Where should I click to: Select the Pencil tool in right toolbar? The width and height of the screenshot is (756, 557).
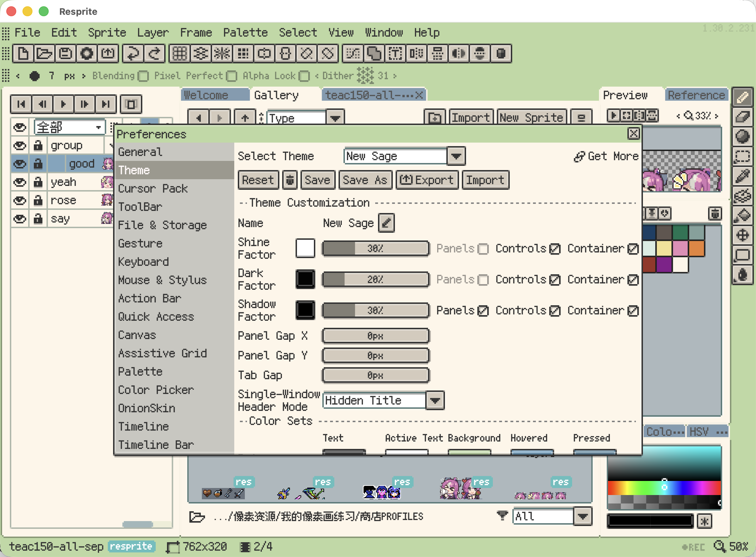742,97
